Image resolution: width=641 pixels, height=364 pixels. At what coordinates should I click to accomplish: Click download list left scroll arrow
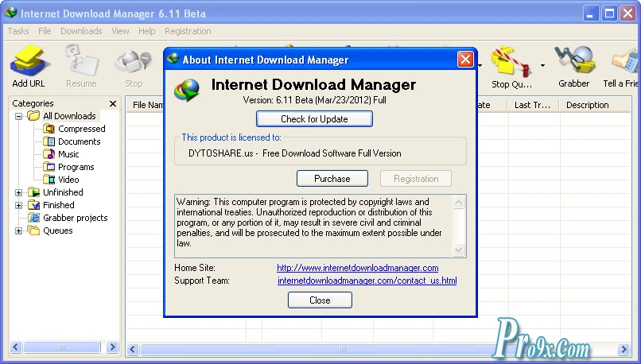[x=132, y=349]
